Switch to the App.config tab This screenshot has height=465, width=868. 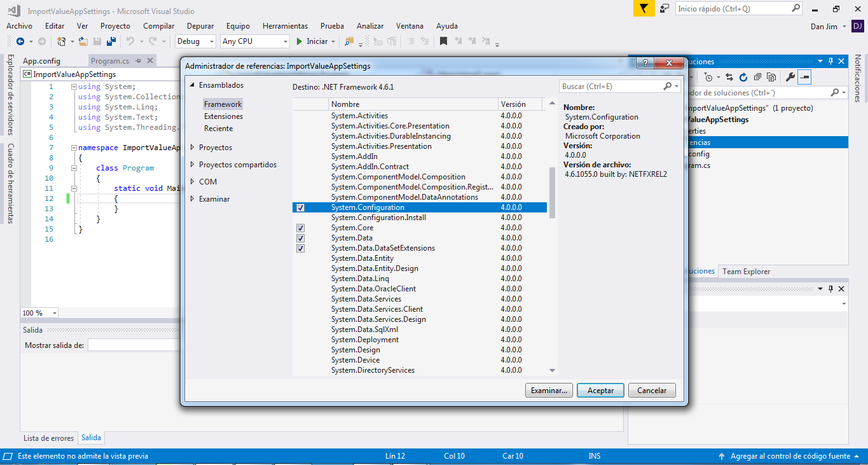pos(41,61)
